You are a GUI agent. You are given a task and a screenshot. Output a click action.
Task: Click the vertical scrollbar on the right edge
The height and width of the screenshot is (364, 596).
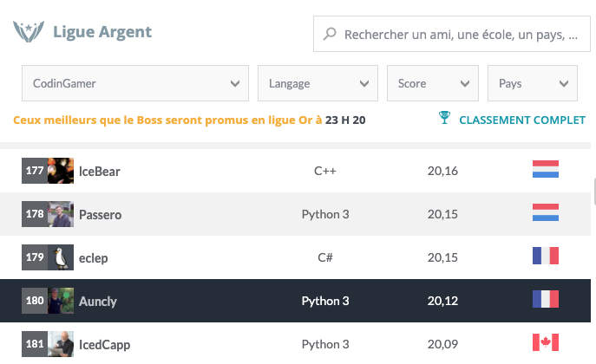click(593, 192)
